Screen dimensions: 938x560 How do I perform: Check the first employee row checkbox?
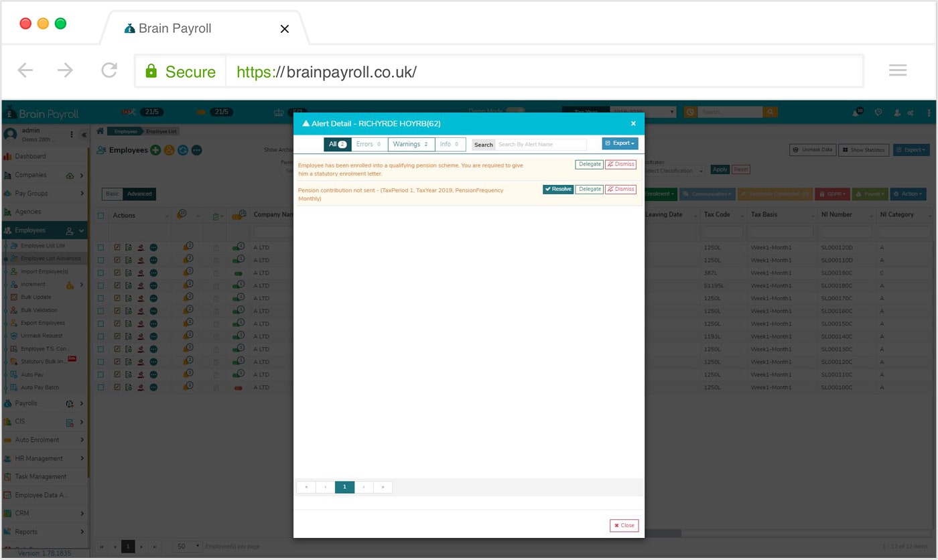[101, 247]
